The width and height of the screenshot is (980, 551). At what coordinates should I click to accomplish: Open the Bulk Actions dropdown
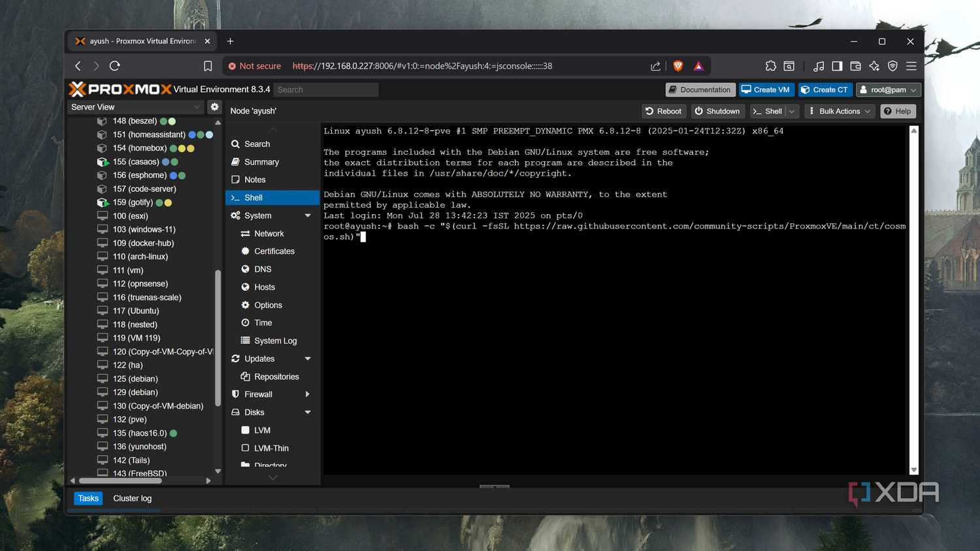840,111
